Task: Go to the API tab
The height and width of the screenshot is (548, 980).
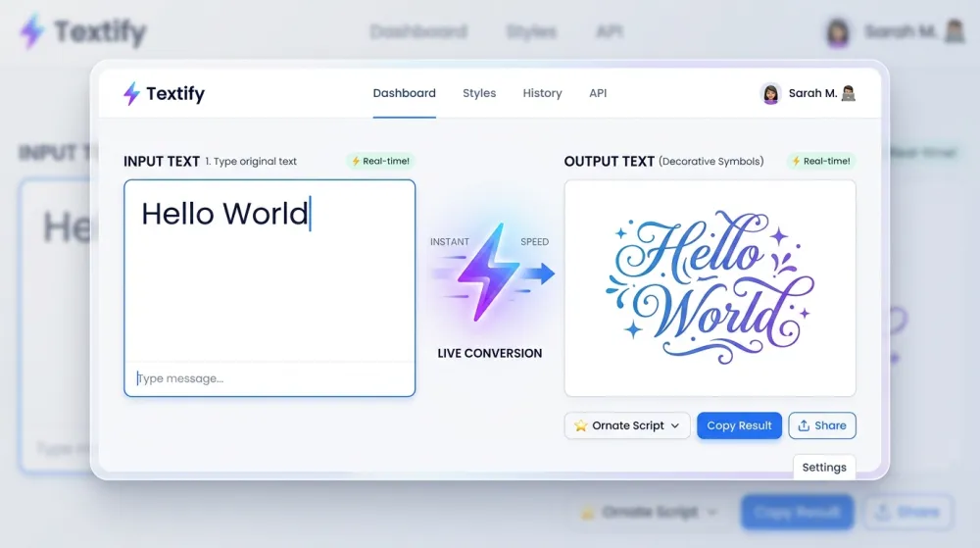Action: click(x=598, y=93)
